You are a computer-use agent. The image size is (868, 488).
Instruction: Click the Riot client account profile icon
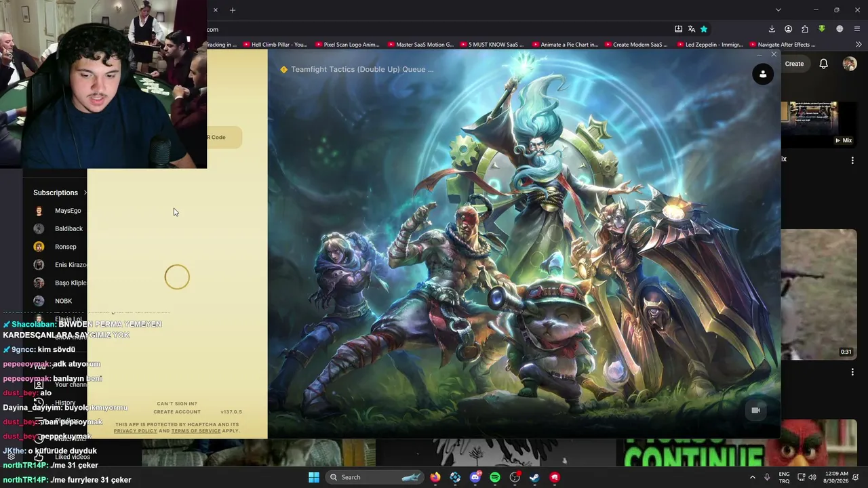point(763,75)
